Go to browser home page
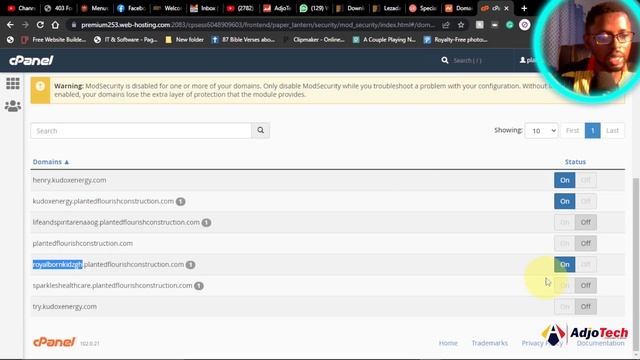Screen dimensions: 640x360 [x=55, y=25]
